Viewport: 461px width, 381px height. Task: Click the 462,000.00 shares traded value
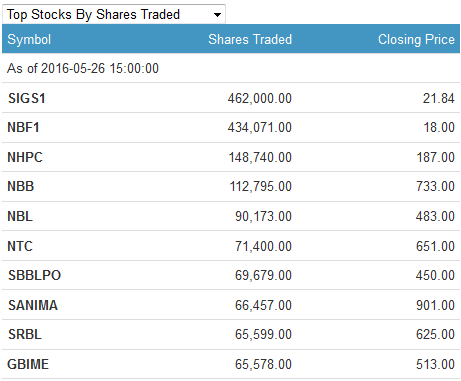point(260,98)
